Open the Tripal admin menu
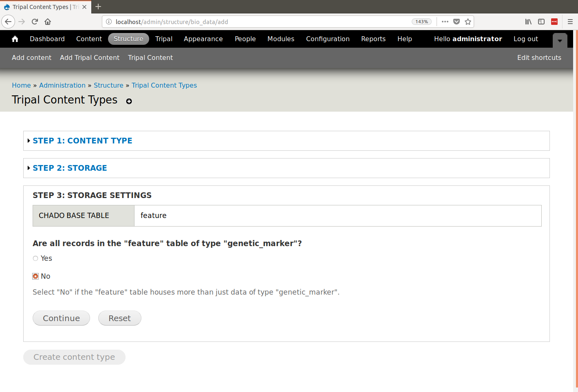The image size is (578, 392). tap(163, 39)
